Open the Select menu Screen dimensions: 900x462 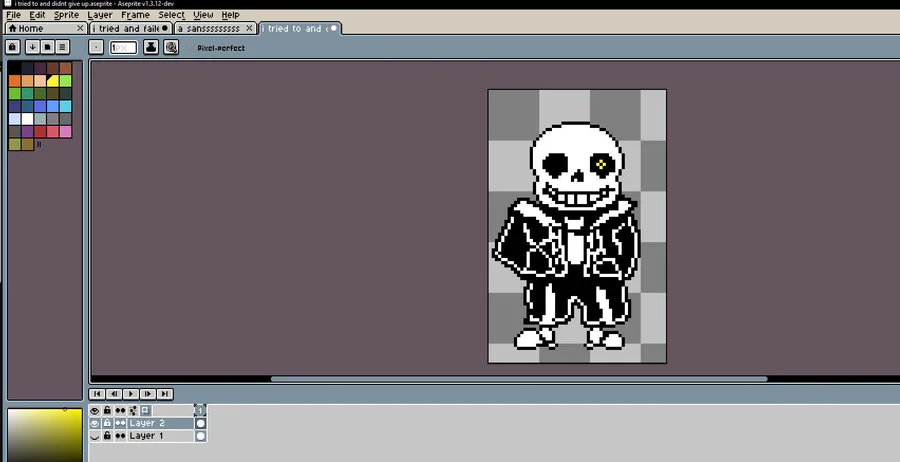pyautogui.click(x=172, y=15)
